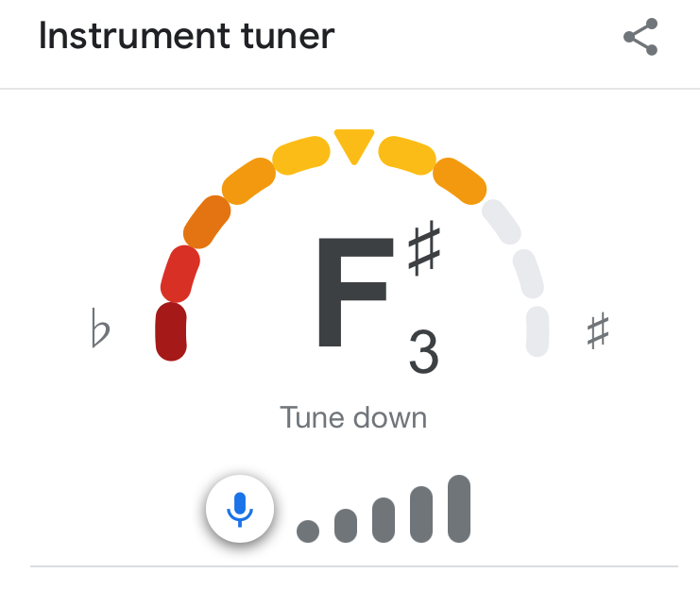Click the middle volume level bar

coord(384,520)
